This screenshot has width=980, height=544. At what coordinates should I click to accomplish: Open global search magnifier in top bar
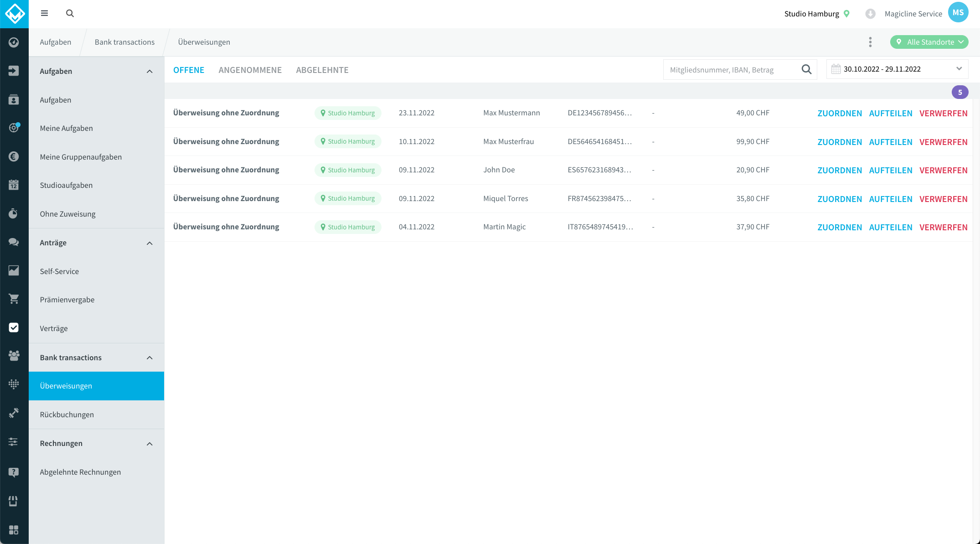coord(70,14)
